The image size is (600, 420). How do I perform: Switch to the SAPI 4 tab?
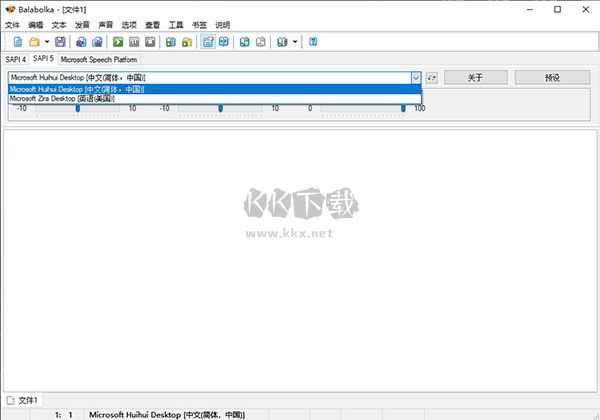click(16, 59)
